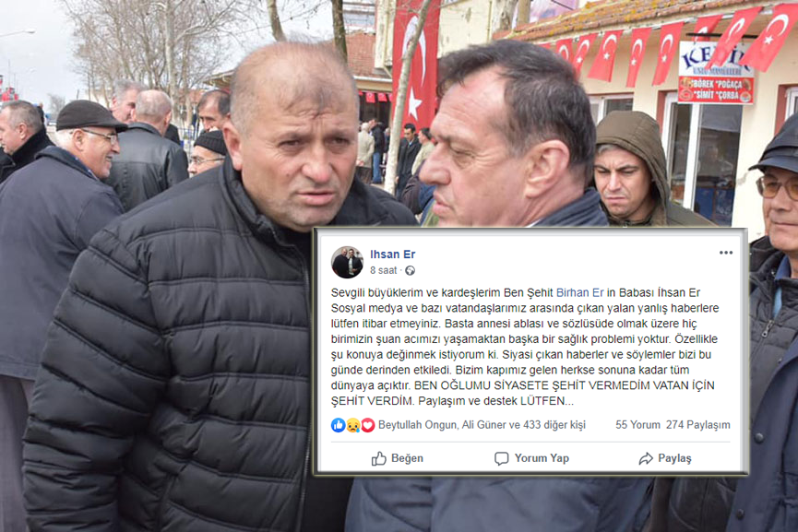
Task: Click the thumbs-up outline icon beside Beğen
Action: click(x=378, y=459)
